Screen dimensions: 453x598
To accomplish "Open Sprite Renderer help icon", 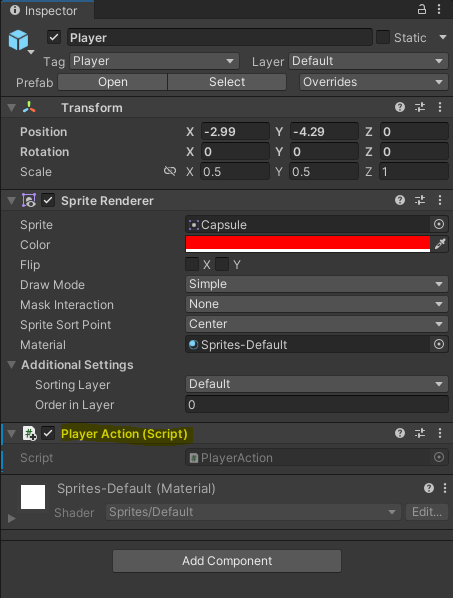I will point(400,200).
